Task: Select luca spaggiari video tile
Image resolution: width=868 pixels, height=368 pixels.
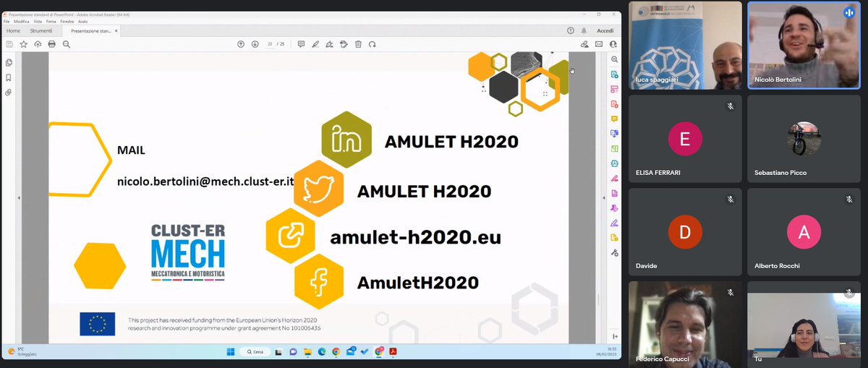Action: [x=685, y=46]
